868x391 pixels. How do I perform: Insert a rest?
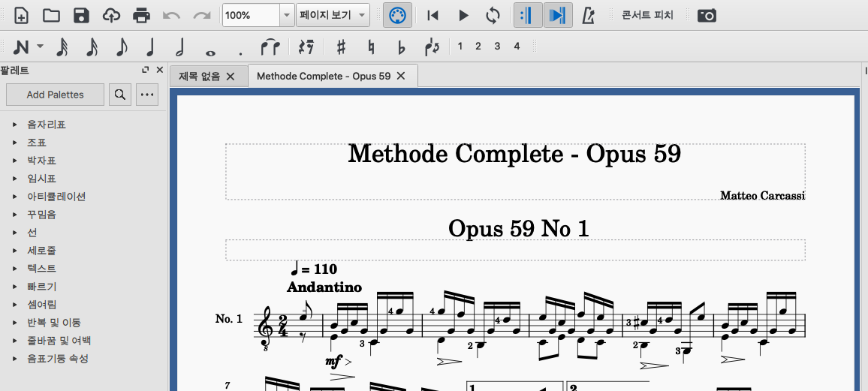click(x=306, y=47)
